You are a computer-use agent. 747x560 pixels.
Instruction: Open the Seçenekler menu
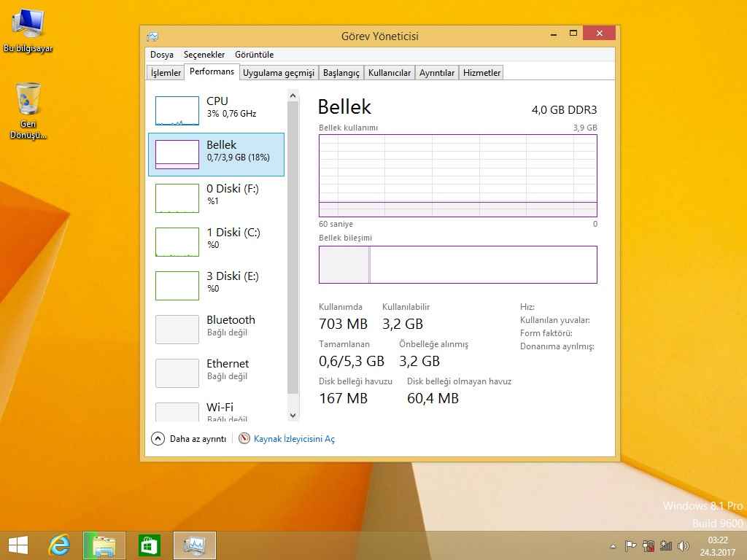[x=204, y=55]
